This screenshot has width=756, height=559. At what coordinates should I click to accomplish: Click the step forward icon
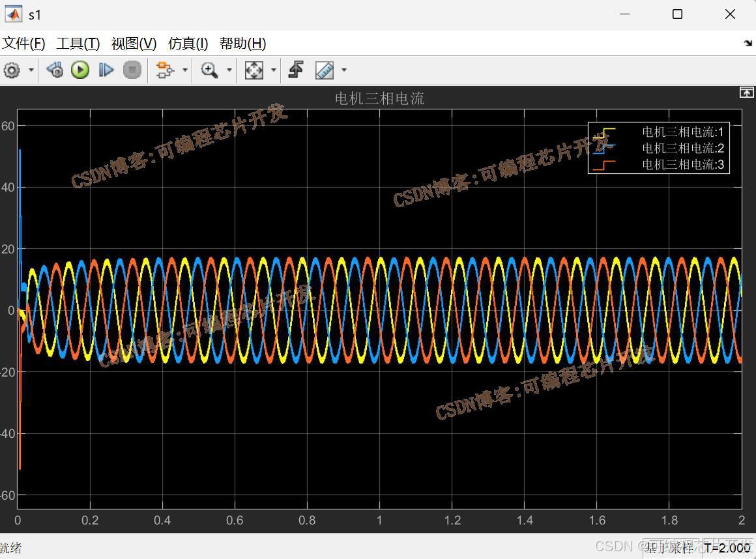106,70
